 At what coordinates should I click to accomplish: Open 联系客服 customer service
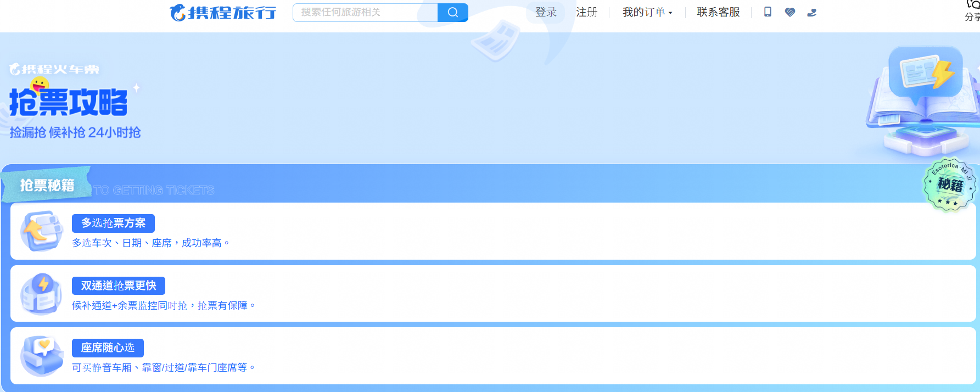[718, 12]
